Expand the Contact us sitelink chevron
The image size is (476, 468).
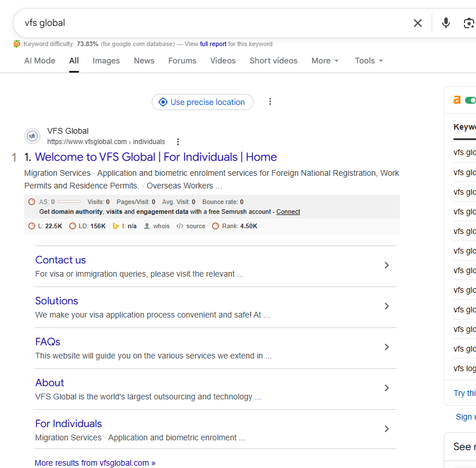387,265
